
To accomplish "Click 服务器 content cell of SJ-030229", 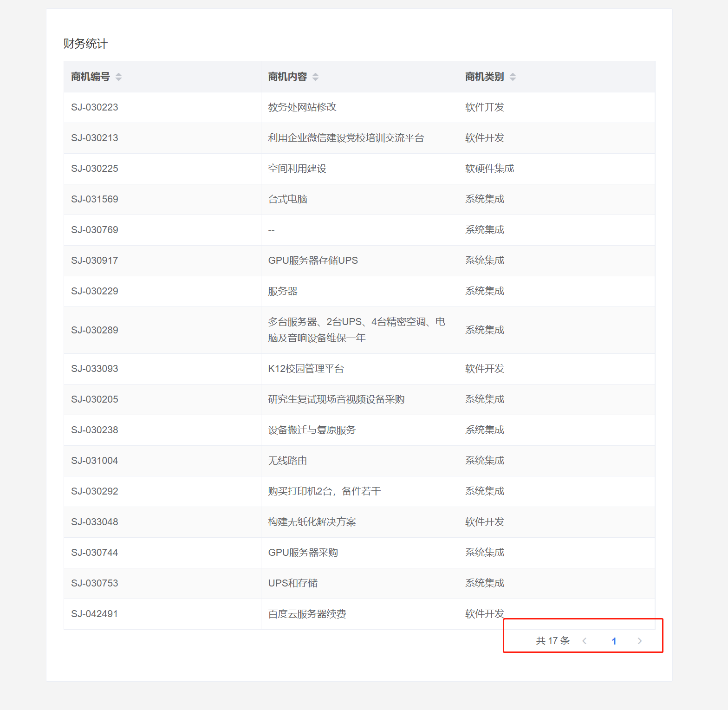I will coord(359,291).
